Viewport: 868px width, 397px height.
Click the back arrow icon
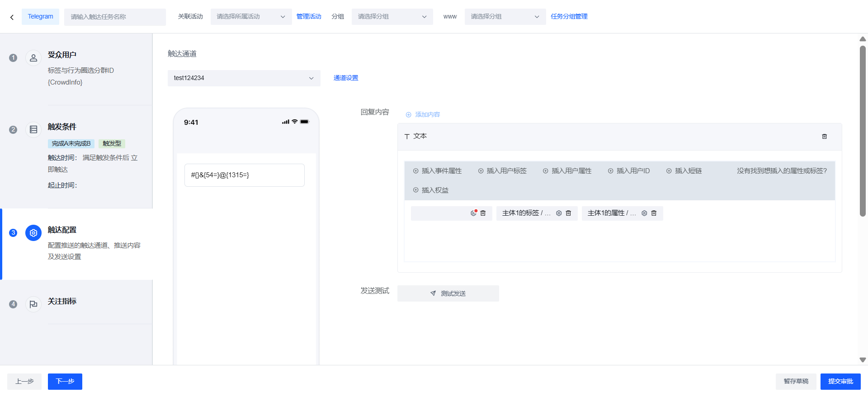tap(12, 17)
